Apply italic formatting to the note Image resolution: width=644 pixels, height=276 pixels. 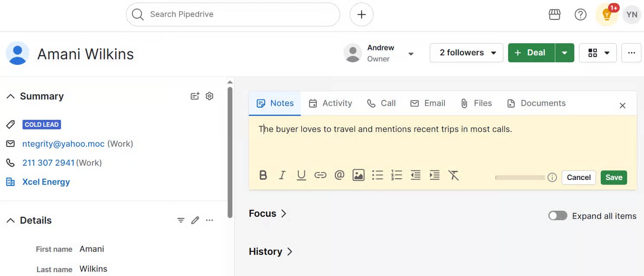pyautogui.click(x=282, y=175)
